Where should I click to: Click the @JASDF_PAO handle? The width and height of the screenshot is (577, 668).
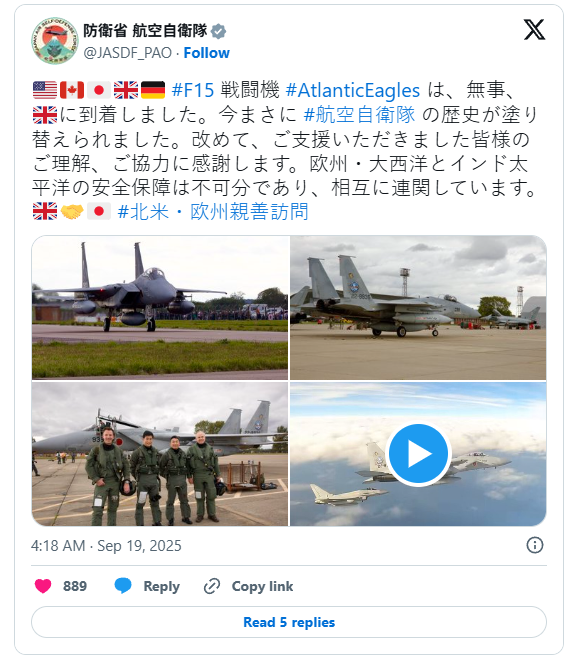click(127, 53)
